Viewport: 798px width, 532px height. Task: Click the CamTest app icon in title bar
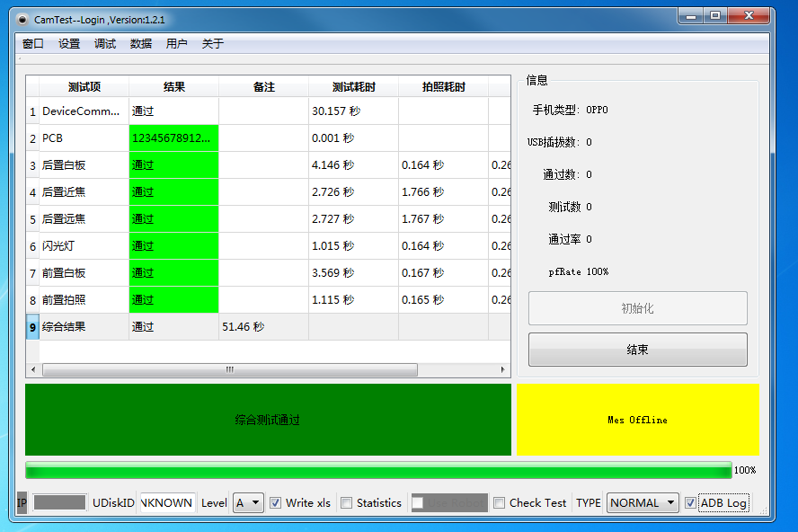click(x=22, y=19)
